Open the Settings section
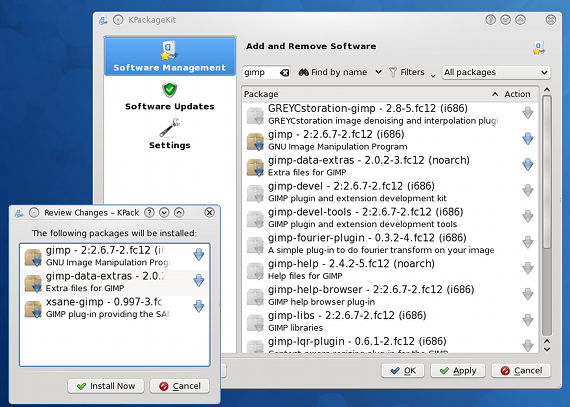Image resolution: width=570 pixels, height=407 pixels. pyautogui.click(x=170, y=134)
